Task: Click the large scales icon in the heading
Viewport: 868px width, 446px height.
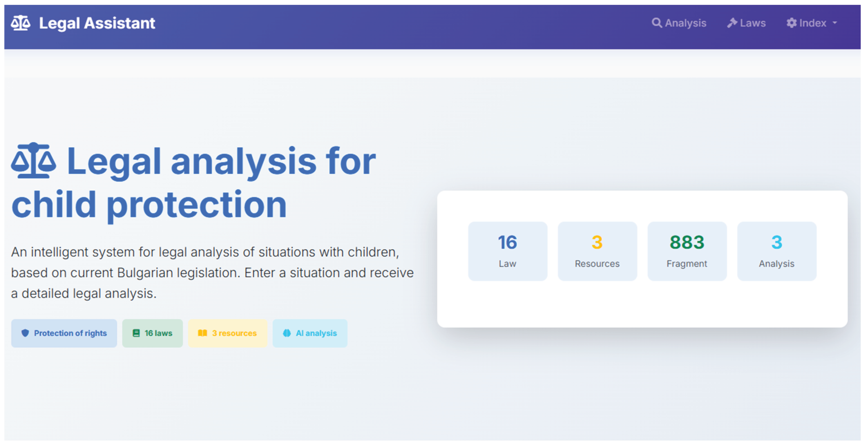Action: pyautogui.click(x=34, y=160)
